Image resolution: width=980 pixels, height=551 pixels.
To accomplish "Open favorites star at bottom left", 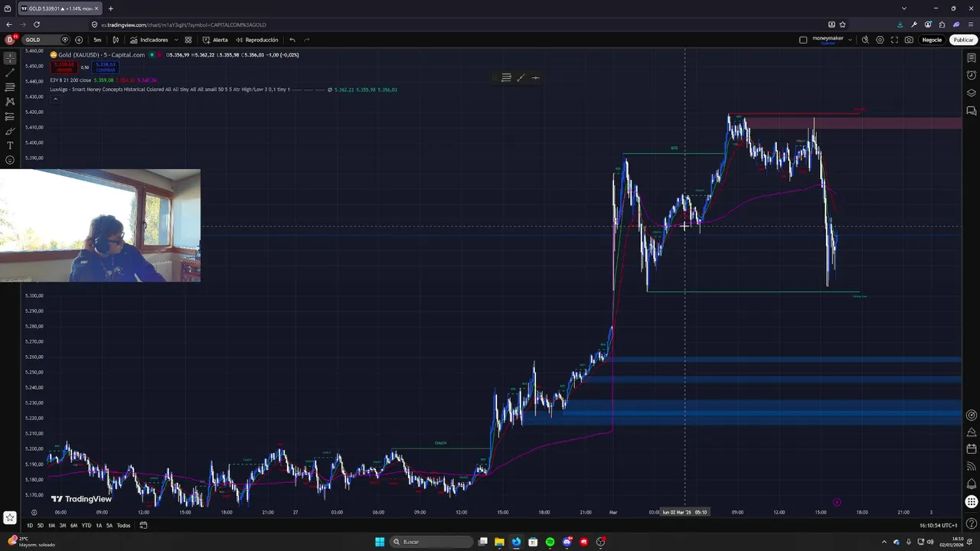I will [x=10, y=518].
